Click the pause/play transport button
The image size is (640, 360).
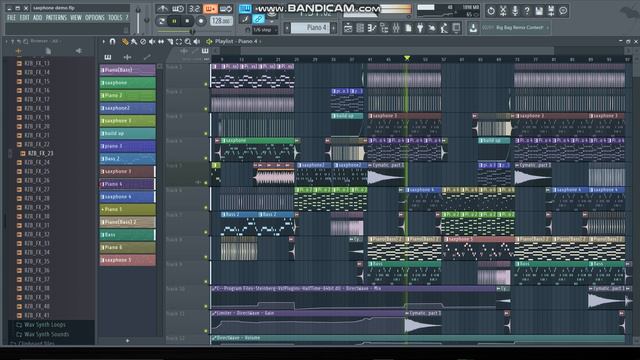[x=174, y=21]
